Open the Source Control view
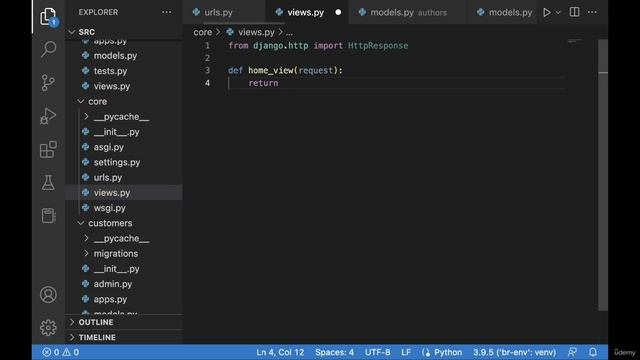 48,82
